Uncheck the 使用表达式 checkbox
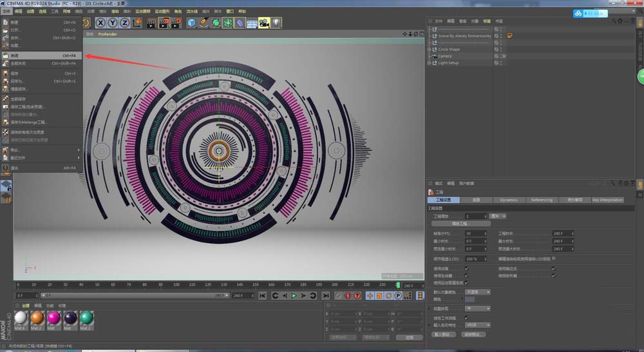This screenshot has height=352, width=644. (x=553, y=268)
